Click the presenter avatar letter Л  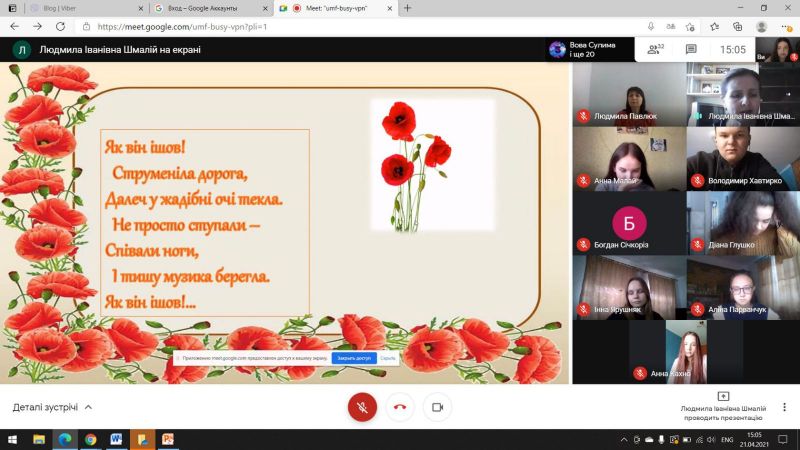pos(22,49)
